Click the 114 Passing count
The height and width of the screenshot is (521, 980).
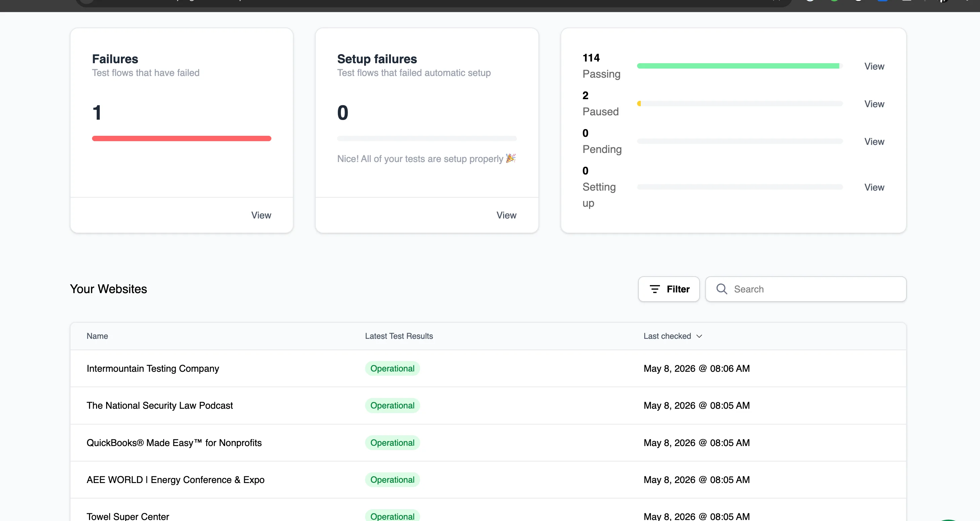591,58
